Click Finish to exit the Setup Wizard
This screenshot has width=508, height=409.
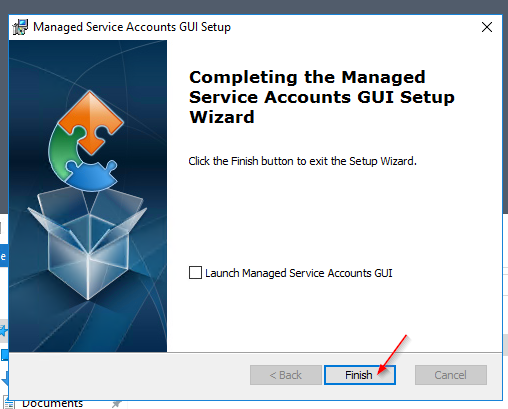coord(360,375)
